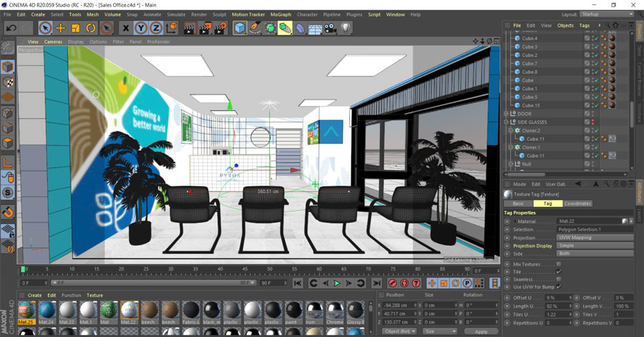Add a light using the bulb icon
The width and height of the screenshot is (644, 337).
coord(346,28)
